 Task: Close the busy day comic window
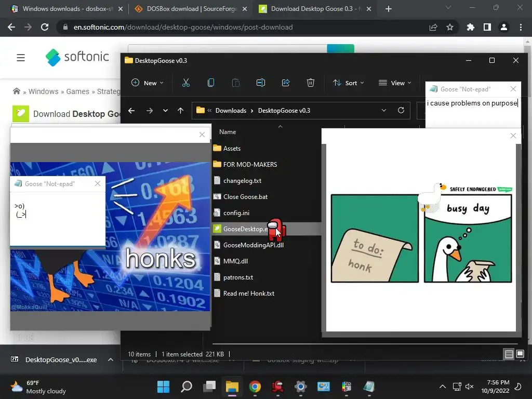pyautogui.click(x=513, y=136)
